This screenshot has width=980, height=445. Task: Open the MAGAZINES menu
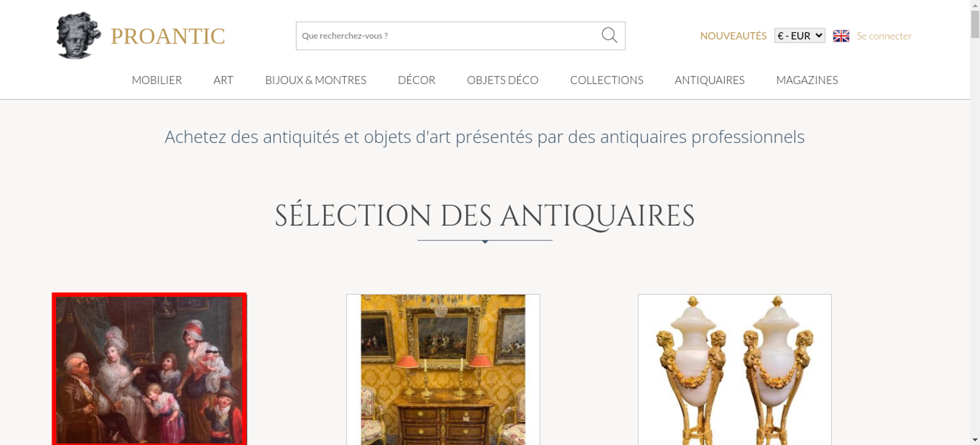click(807, 80)
